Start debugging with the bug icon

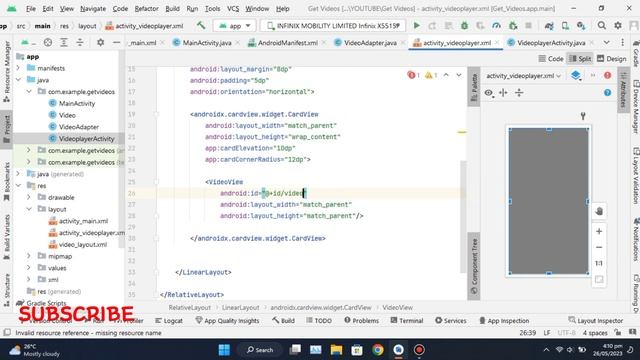464,26
